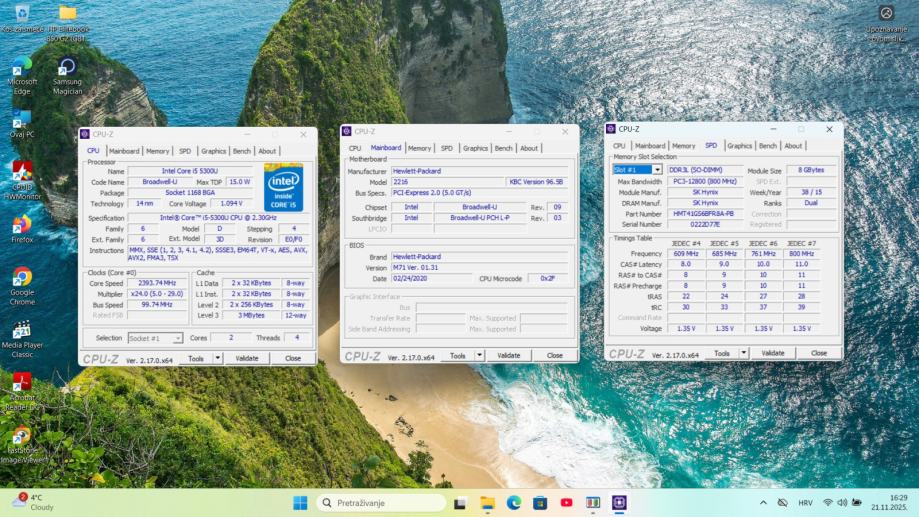The height and width of the screenshot is (517, 919).
Task: Open Memory tab in the Mainboard window
Action: 419,148
